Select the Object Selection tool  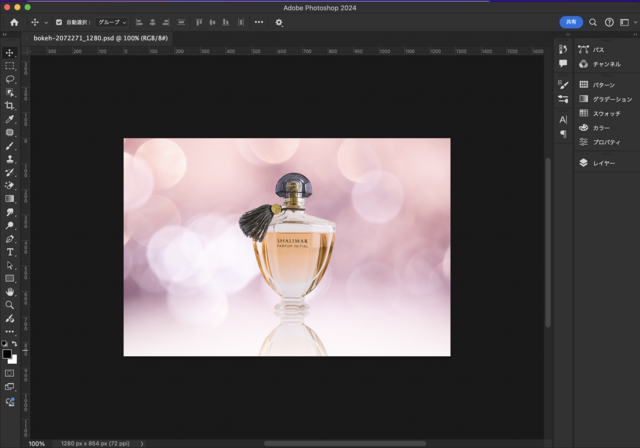(x=10, y=92)
